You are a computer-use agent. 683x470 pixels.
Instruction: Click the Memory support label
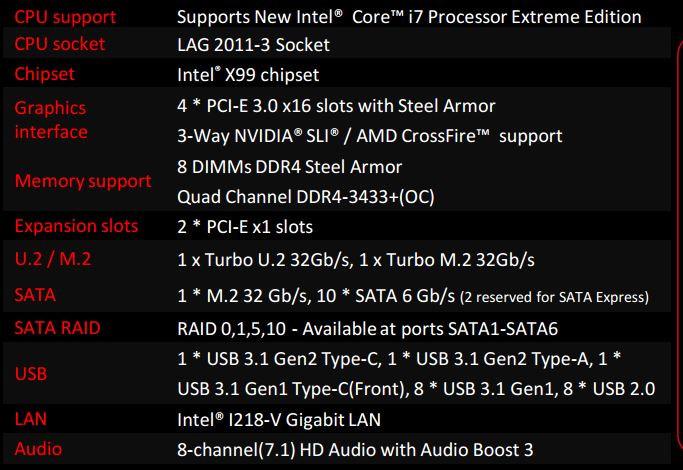click(83, 181)
